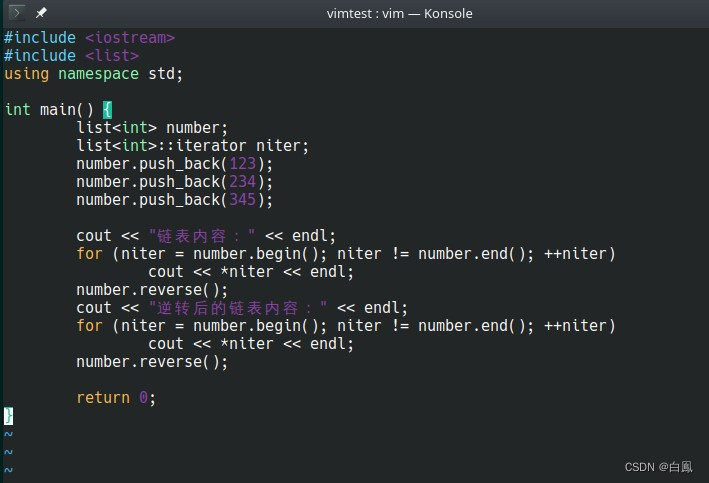The height and width of the screenshot is (483, 709).
Task: Place cursor on '#include <iostream>' line
Action: coord(90,38)
